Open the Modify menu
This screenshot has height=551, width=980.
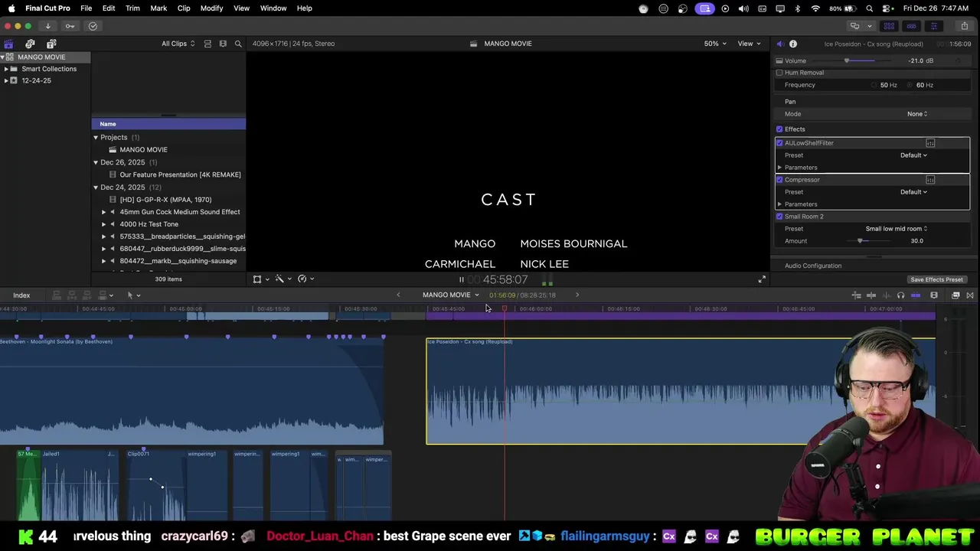point(211,8)
